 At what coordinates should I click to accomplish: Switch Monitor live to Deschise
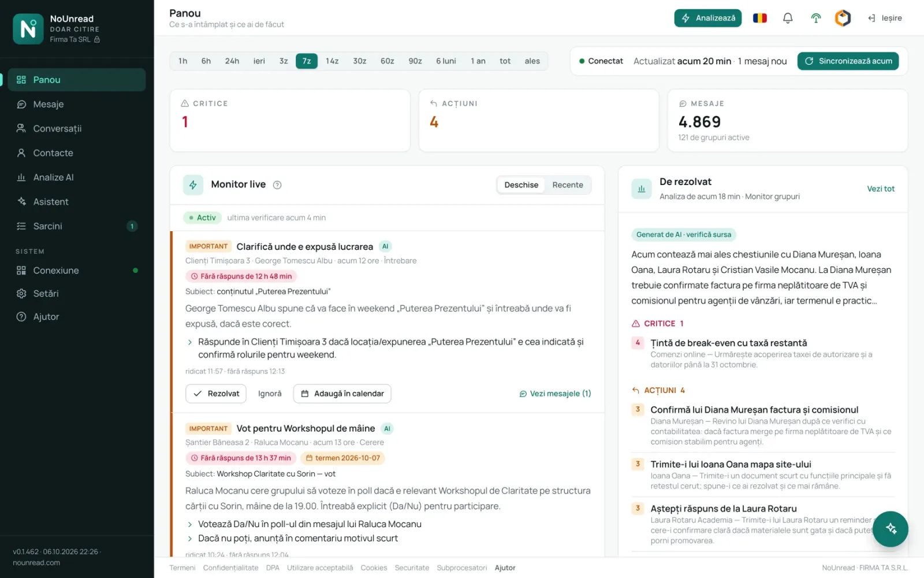pos(521,185)
